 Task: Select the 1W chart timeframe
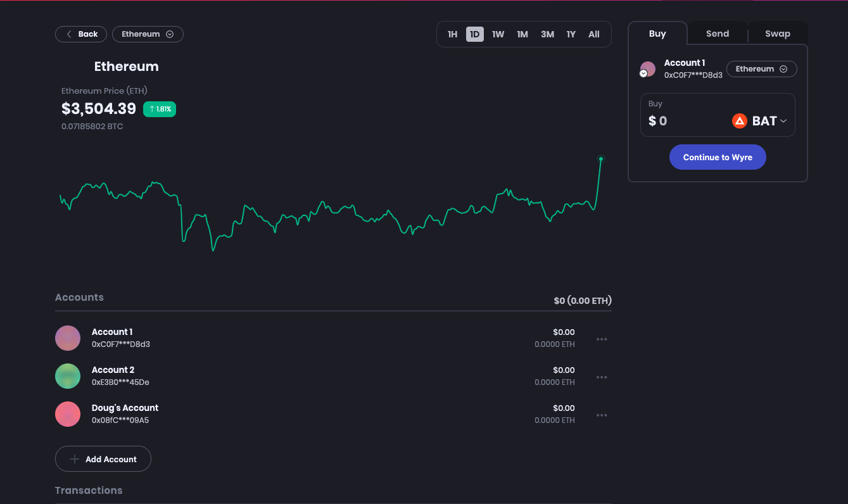(x=498, y=34)
